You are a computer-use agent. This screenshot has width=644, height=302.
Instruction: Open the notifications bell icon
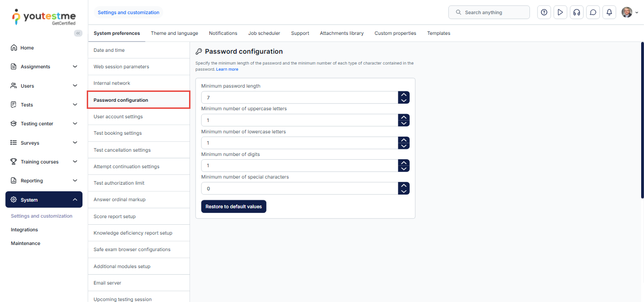(609, 12)
